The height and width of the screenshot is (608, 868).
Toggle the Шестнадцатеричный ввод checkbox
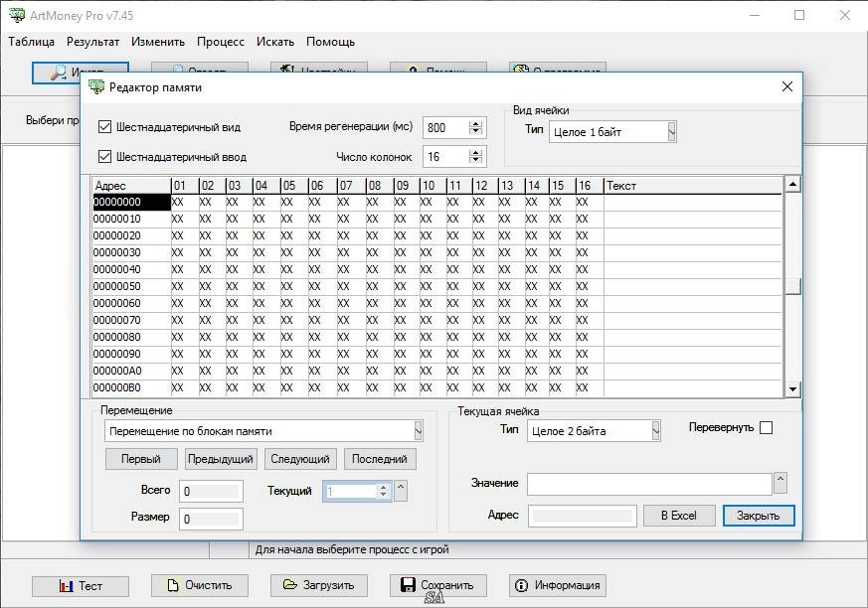pos(104,157)
